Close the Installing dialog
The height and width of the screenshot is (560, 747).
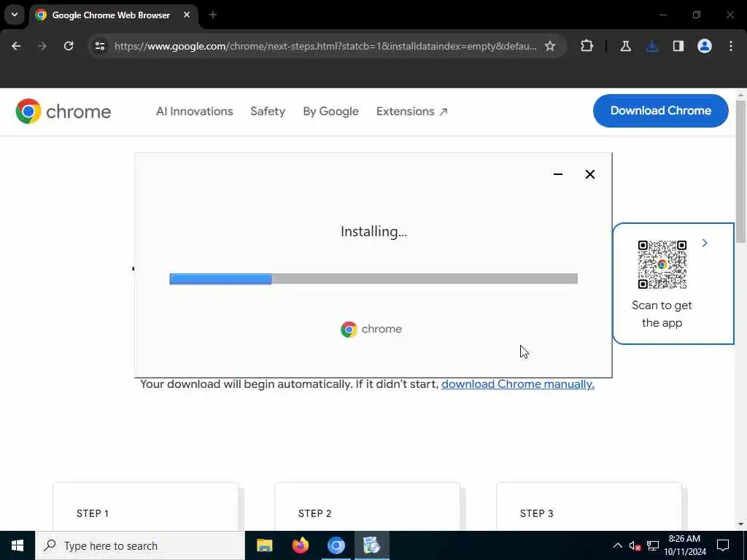click(x=589, y=174)
